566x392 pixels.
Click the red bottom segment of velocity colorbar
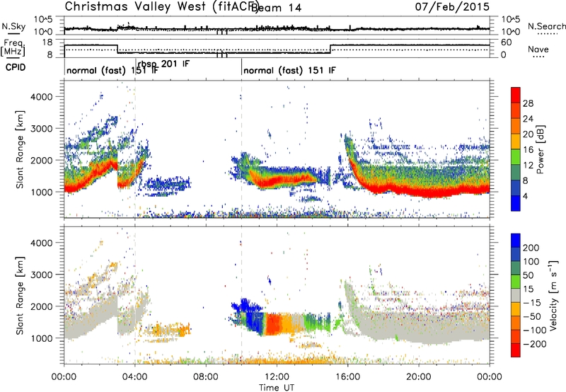tap(516, 350)
